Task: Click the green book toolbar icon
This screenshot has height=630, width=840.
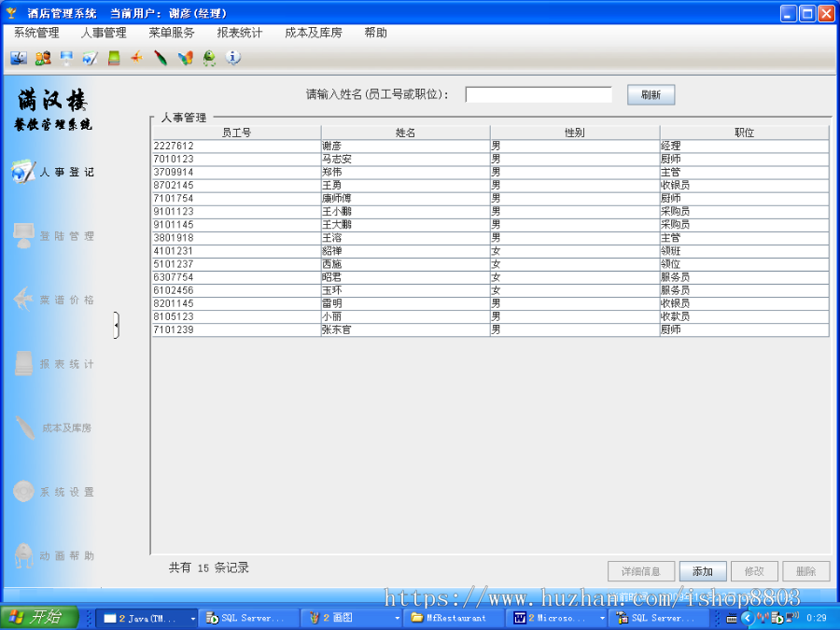Action: (114, 58)
